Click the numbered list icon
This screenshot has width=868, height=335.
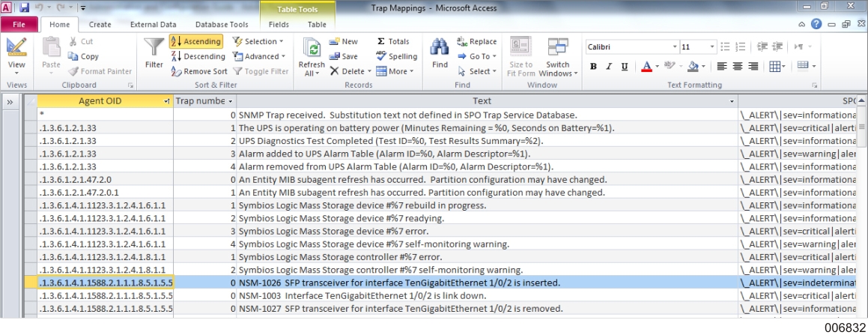740,47
